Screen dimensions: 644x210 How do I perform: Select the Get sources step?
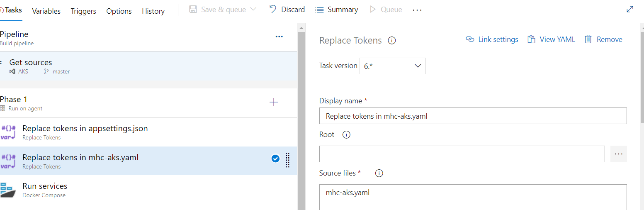(148, 66)
